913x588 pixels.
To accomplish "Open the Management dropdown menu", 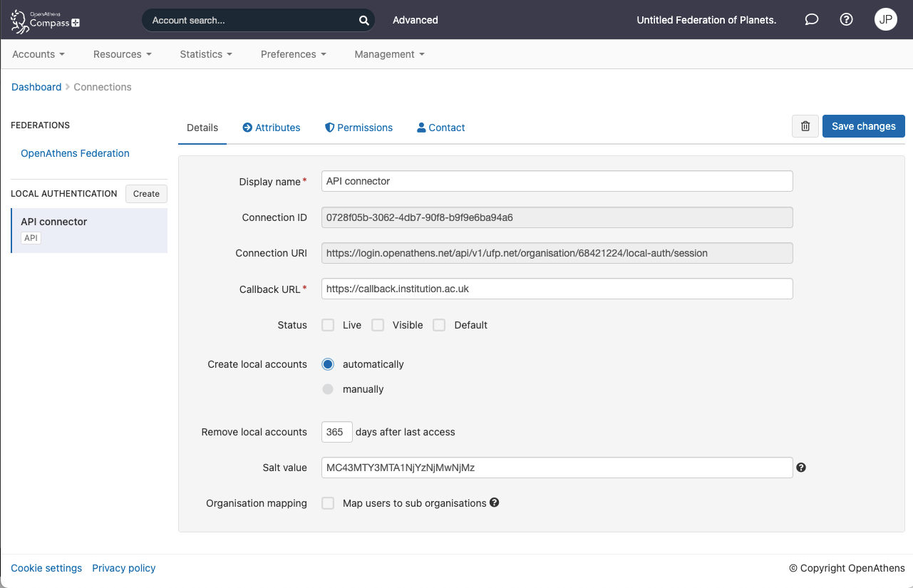I will (x=388, y=54).
